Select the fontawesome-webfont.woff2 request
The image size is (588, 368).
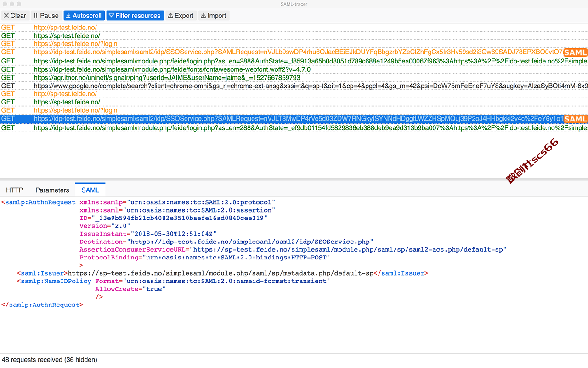coord(294,69)
